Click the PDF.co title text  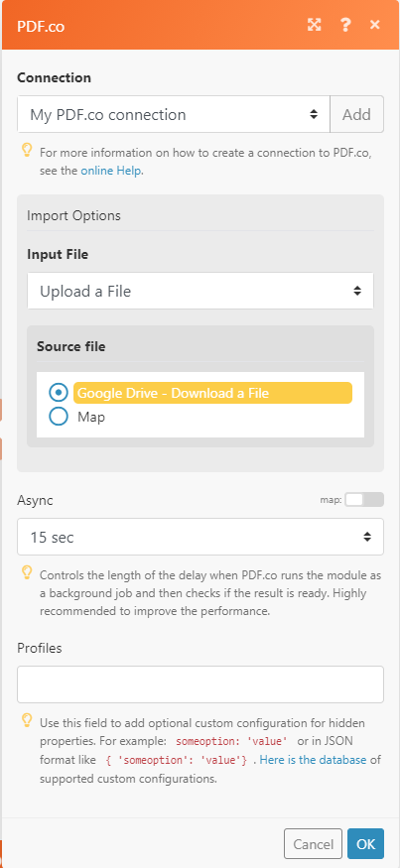(41, 26)
